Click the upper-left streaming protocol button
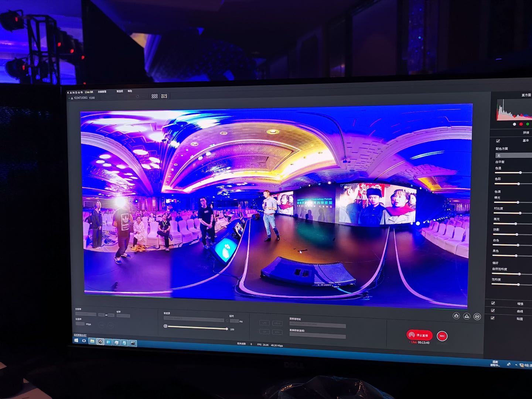 (265, 323)
